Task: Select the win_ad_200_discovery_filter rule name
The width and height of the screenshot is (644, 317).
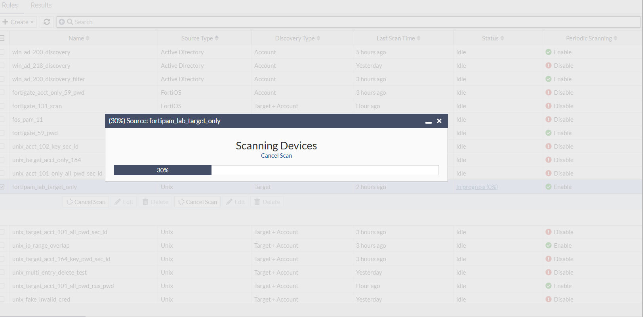Action: 49,79
